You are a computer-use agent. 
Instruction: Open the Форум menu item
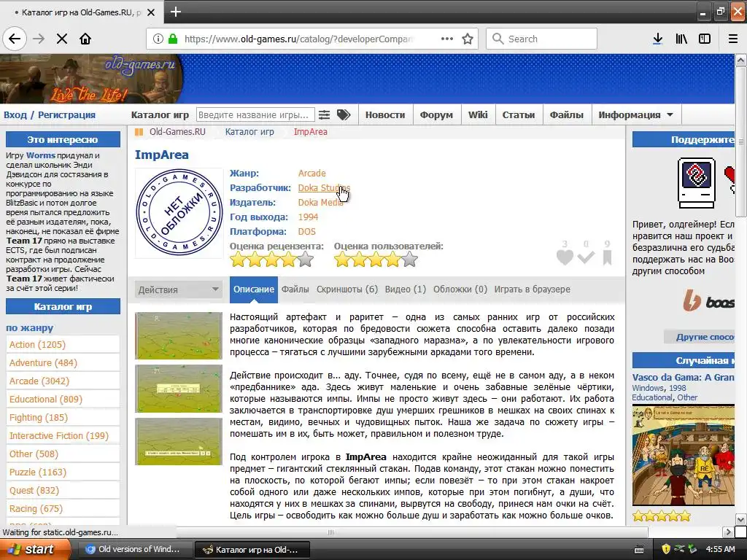(x=436, y=114)
